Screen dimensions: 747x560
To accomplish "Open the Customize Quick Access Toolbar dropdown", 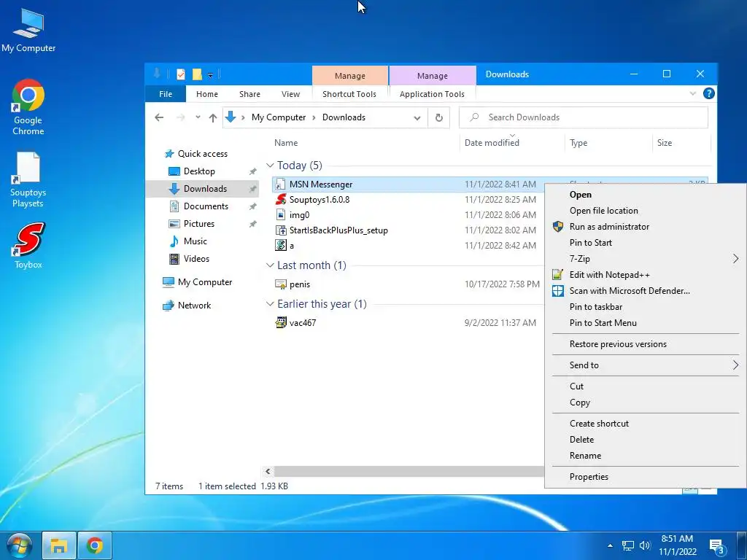I will tap(210, 75).
